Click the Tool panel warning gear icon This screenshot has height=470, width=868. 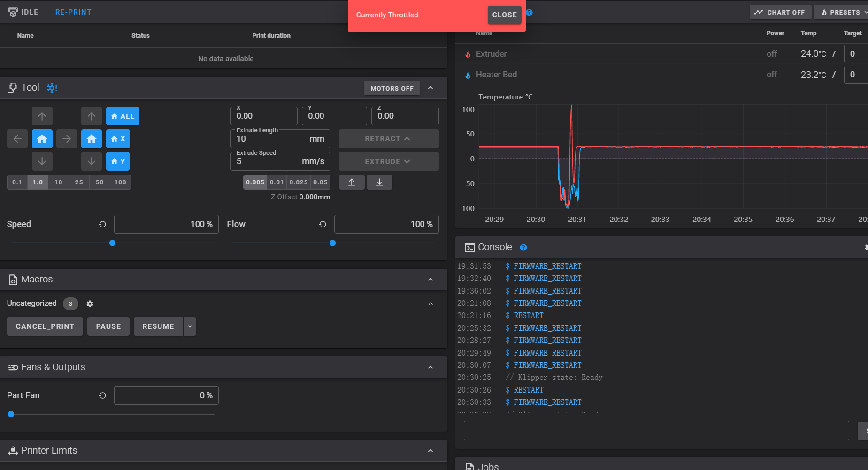[x=52, y=88]
